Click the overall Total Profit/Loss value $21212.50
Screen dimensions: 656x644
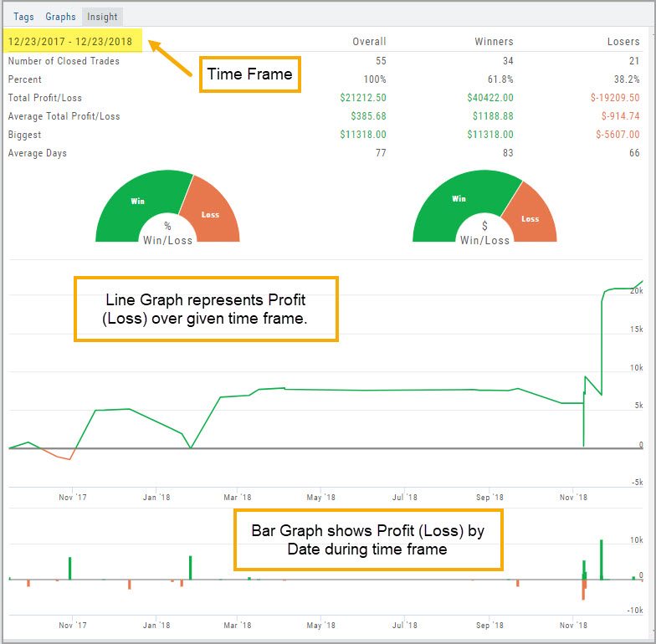[x=361, y=98]
